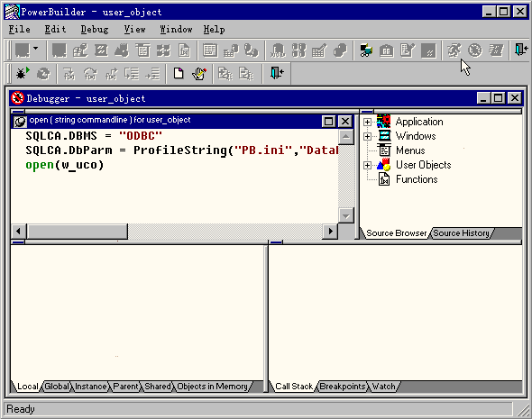The width and height of the screenshot is (532, 419).
Task: Open the View menu
Action: point(134,30)
